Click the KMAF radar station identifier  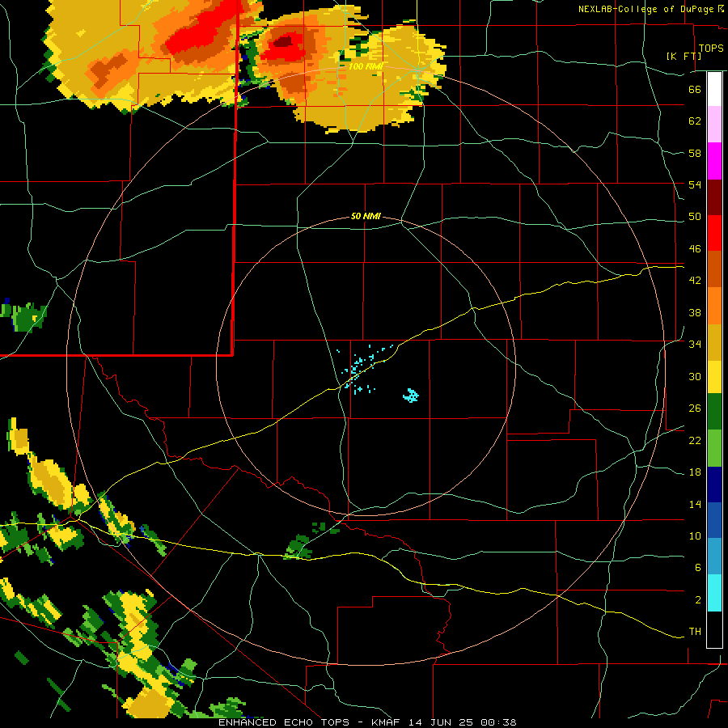pyautogui.click(x=387, y=722)
